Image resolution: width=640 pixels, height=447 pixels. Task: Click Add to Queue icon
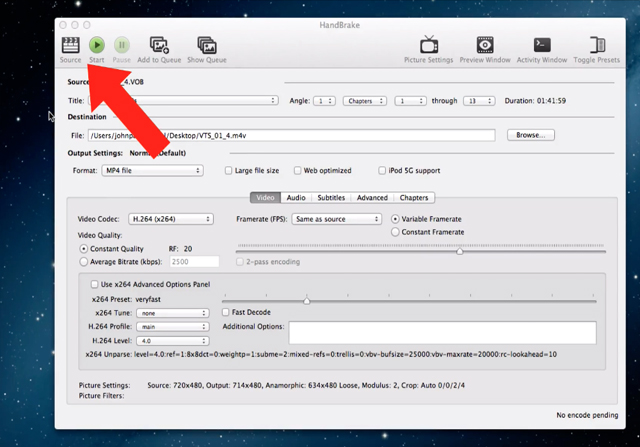click(159, 45)
